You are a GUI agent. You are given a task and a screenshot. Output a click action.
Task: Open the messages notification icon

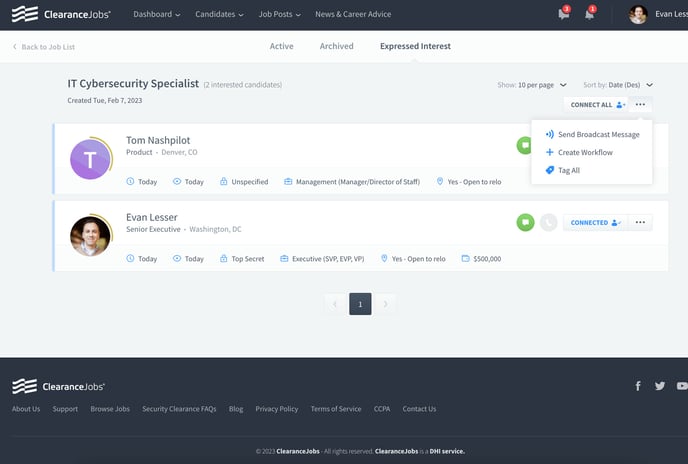564,14
